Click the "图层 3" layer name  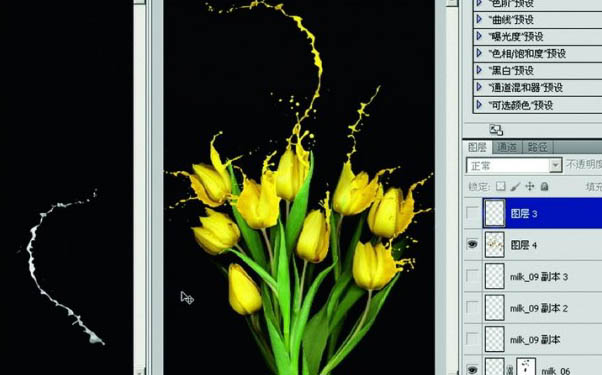click(x=524, y=214)
